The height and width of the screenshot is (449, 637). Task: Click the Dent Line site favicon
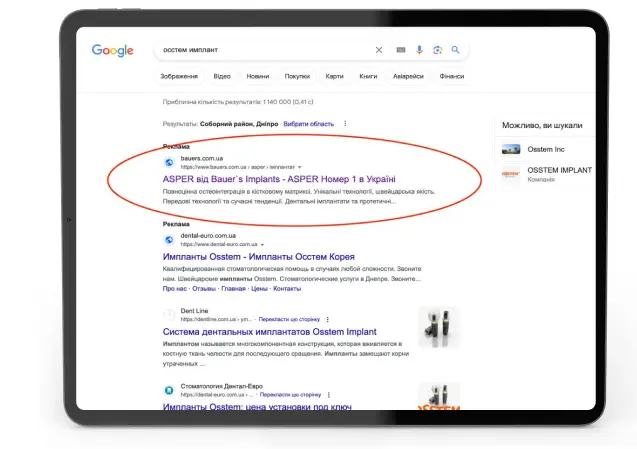click(x=169, y=315)
